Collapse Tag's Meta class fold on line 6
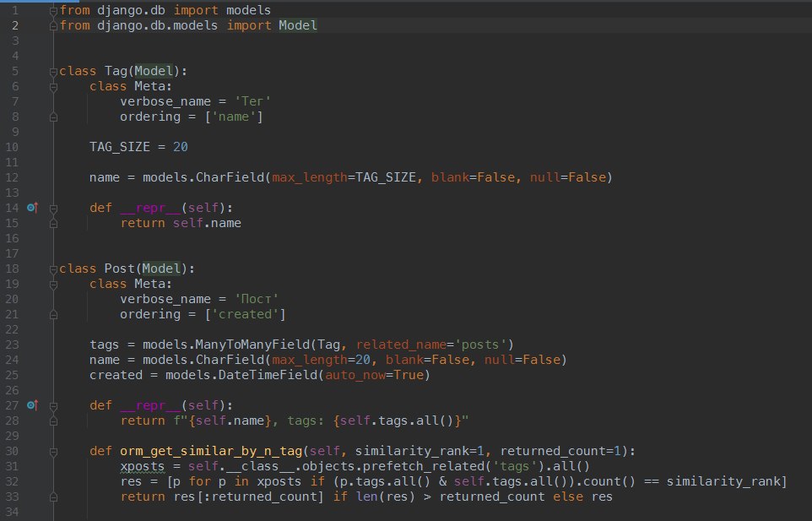Image resolution: width=812 pixels, height=521 pixels. 53,87
